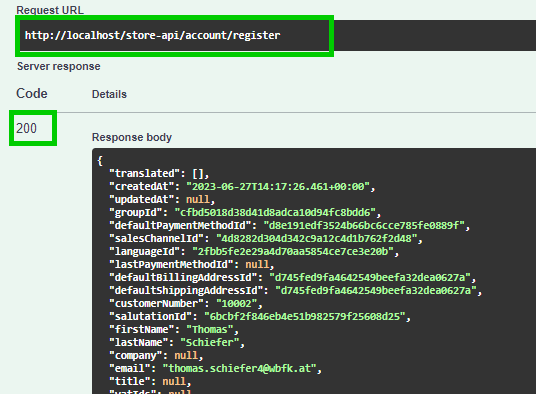This screenshot has width=536, height=394.
Task: Click the customerNumber value "10002"
Action: pyautogui.click(x=237, y=303)
